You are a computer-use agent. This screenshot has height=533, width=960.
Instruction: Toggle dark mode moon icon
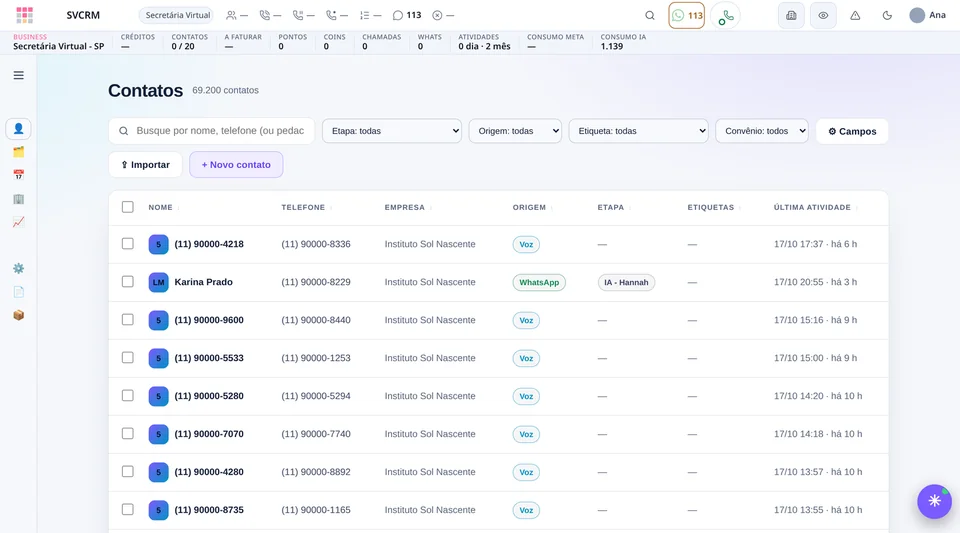[887, 15]
